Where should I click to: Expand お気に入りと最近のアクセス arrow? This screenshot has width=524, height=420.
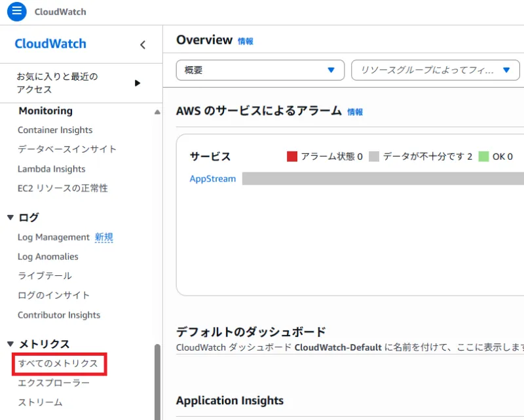pyautogui.click(x=138, y=83)
